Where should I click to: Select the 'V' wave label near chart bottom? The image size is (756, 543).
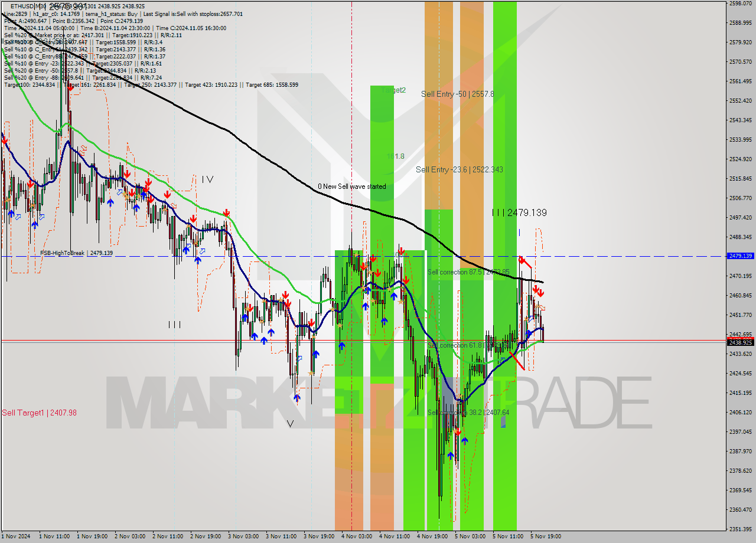(x=290, y=423)
